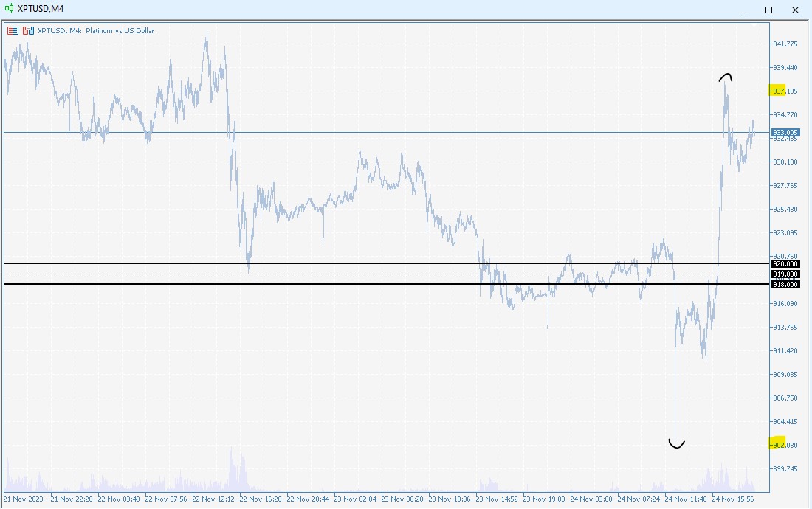The image size is (812, 509).
Task: Click the 909.085 price scale value
Action: pyautogui.click(x=785, y=374)
